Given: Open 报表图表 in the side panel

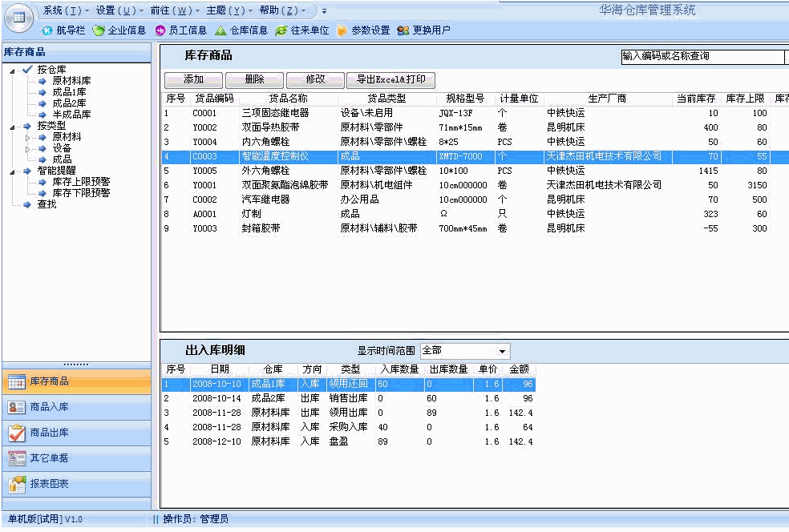Looking at the screenshot, I should [x=49, y=484].
